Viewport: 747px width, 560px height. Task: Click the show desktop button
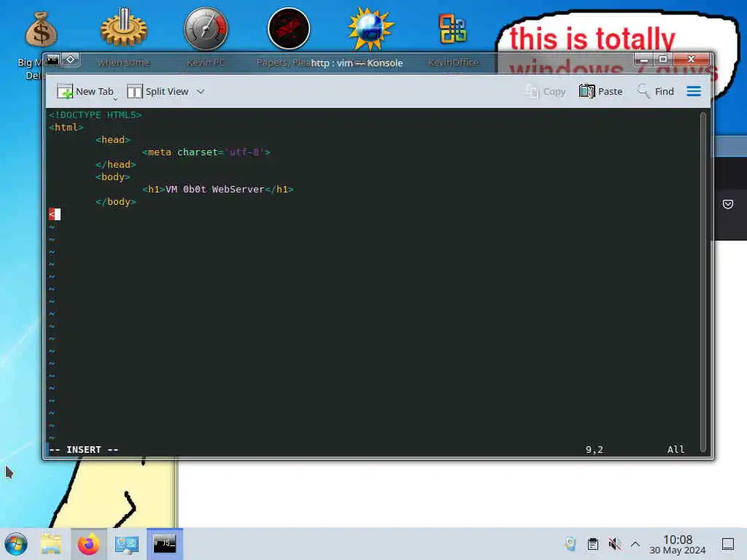click(727, 544)
